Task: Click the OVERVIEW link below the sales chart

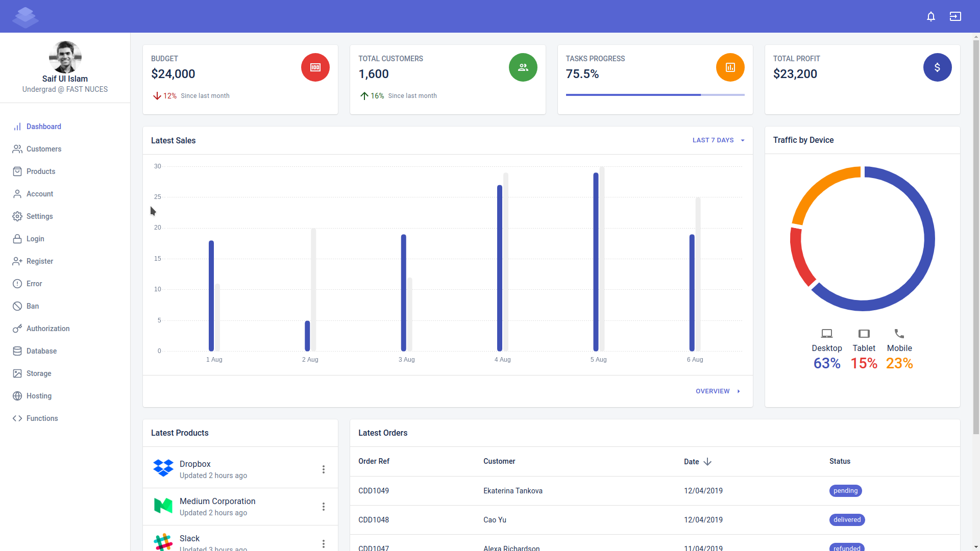Action: 717,391
